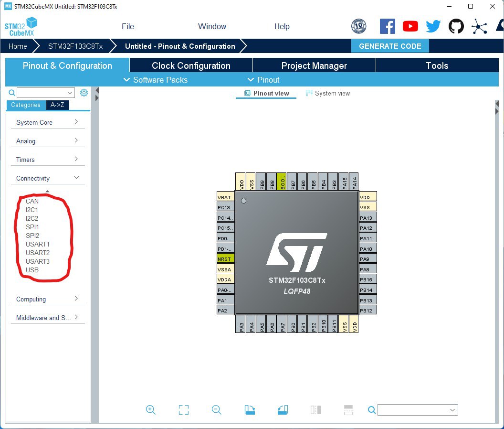Open the Clock Configuration tab
Screen dimensions: 504x429
pyautogui.click(x=190, y=65)
